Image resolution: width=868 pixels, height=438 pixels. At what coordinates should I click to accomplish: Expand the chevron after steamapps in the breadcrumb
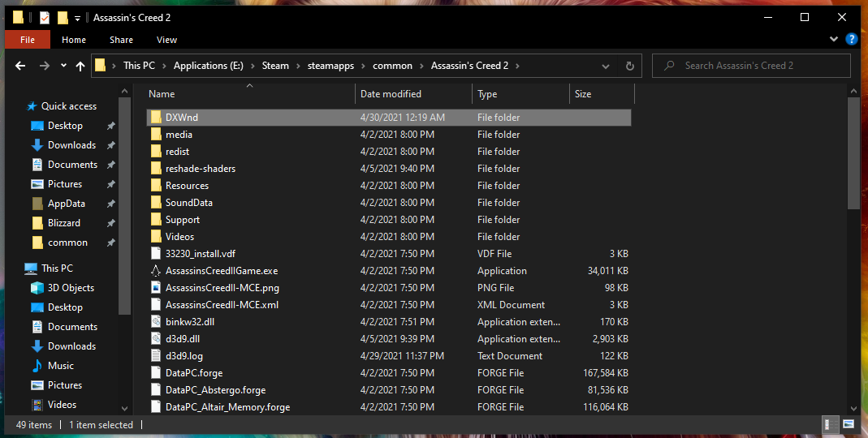pos(365,66)
